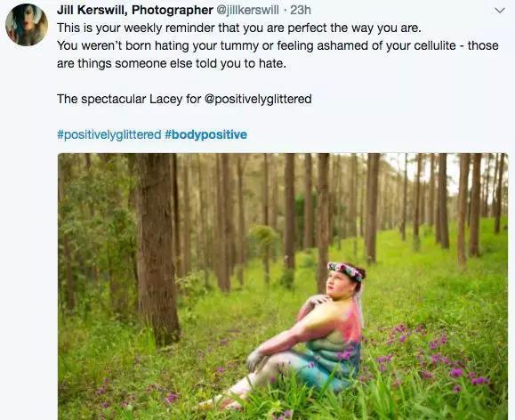Click the woman's painted hand on her knee
Screen dimensions: 515x420
(x=255, y=359)
